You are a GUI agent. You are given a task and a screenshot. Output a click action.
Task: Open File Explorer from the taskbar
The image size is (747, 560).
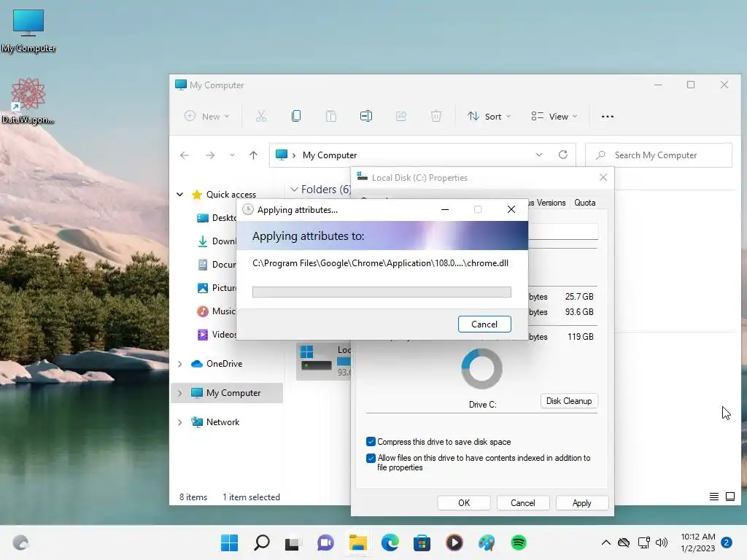pyautogui.click(x=357, y=542)
